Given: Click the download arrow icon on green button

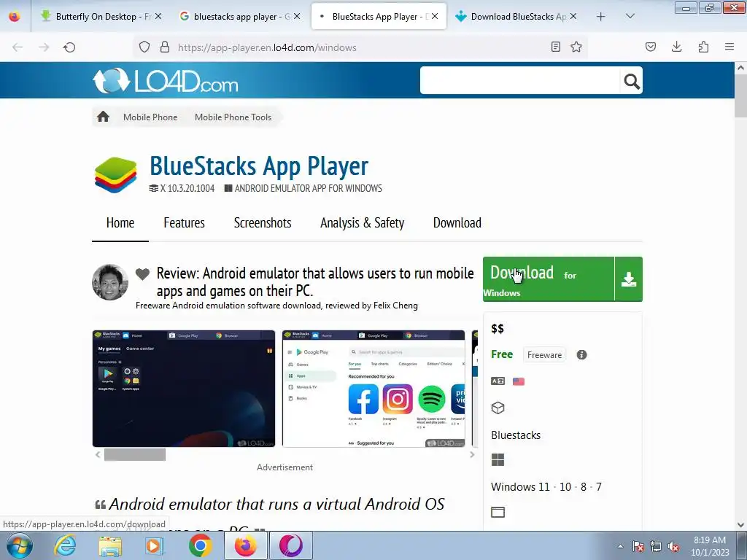Looking at the screenshot, I should pyautogui.click(x=629, y=279).
